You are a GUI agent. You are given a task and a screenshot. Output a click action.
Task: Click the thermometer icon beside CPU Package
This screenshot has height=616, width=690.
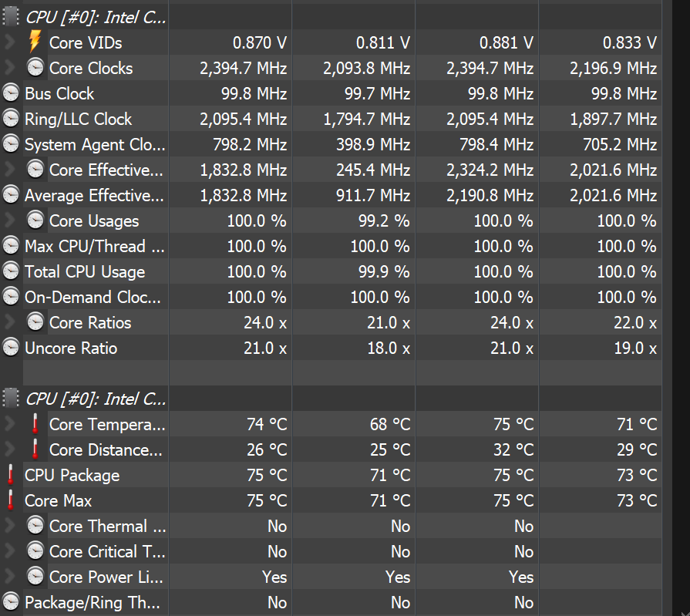(11, 475)
